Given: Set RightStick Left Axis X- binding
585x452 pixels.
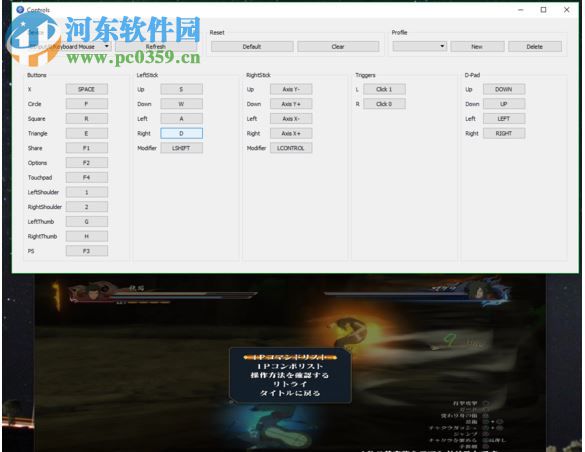Looking at the screenshot, I should tap(291, 119).
